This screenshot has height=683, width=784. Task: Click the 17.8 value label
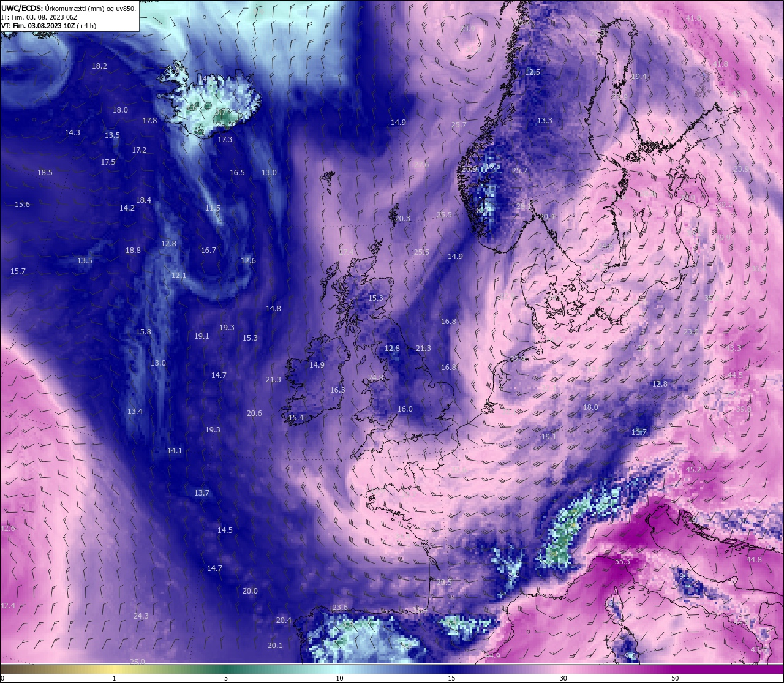[x=149, y=120]
